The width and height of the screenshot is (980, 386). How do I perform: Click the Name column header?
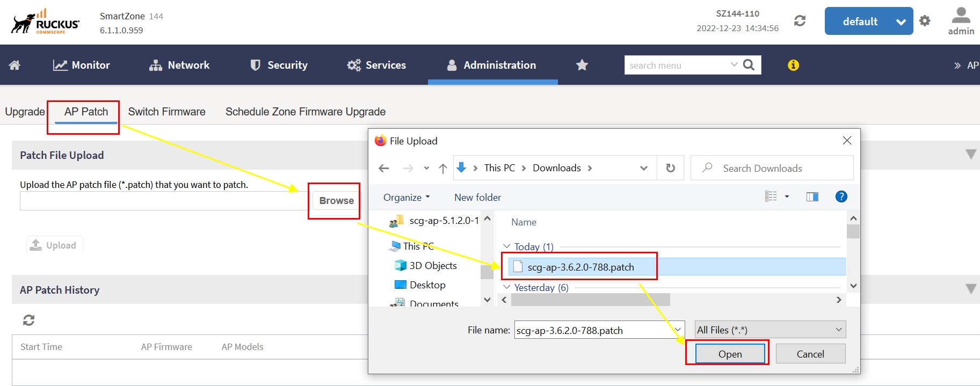524,222
